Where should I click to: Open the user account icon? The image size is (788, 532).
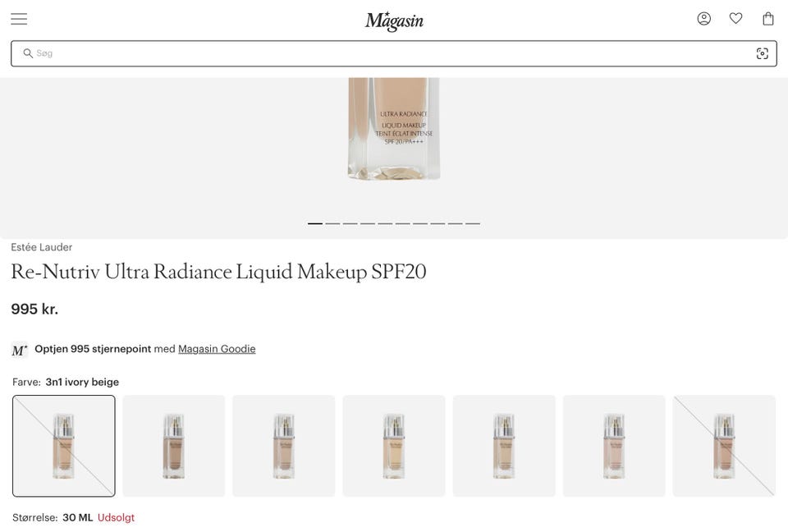coord(703,19)
